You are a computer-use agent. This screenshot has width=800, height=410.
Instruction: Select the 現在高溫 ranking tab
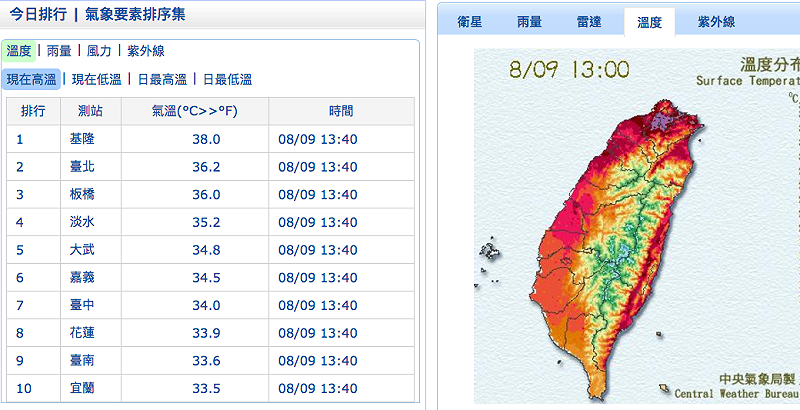pyautogui.click(x=31, y=79)
